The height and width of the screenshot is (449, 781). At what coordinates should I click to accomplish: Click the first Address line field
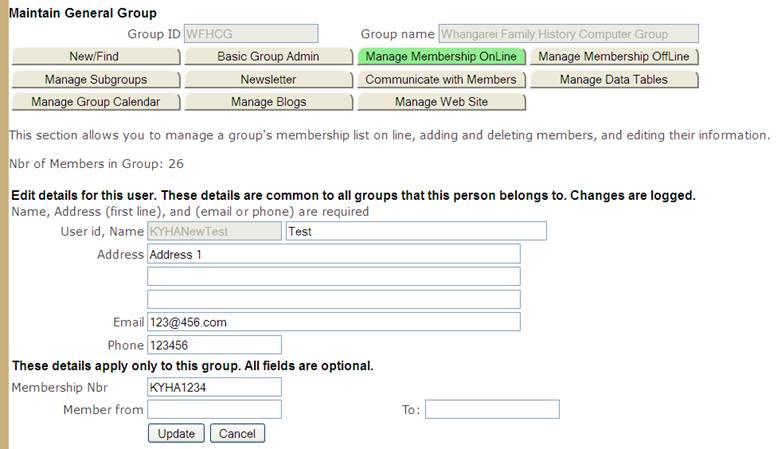click(334, 254)
